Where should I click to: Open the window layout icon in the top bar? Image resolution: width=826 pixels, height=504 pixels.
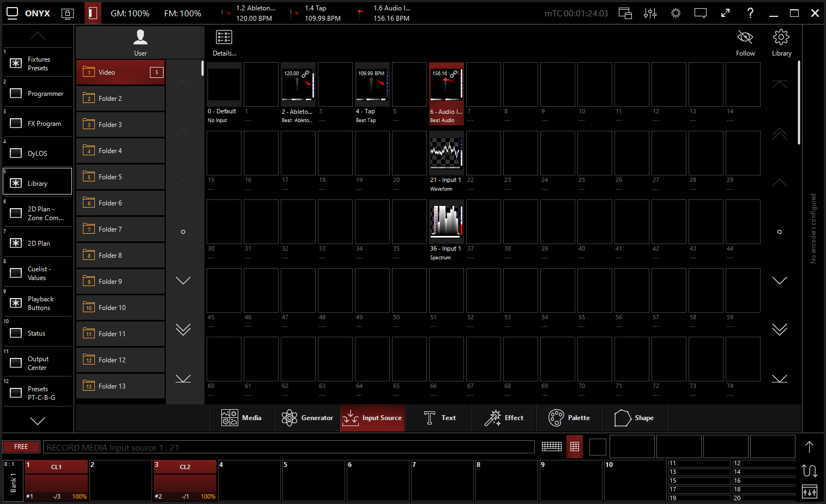[x=625, y=13]
